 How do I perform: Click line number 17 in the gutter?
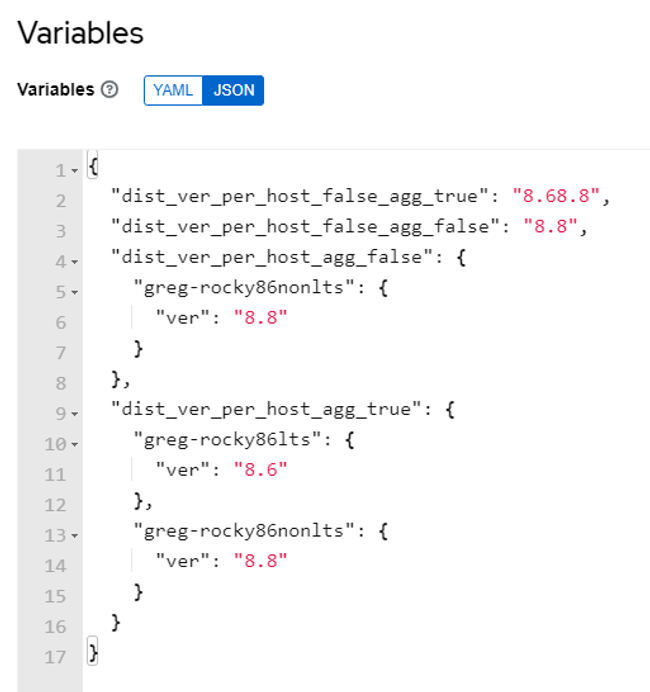[x=55, y=657]
